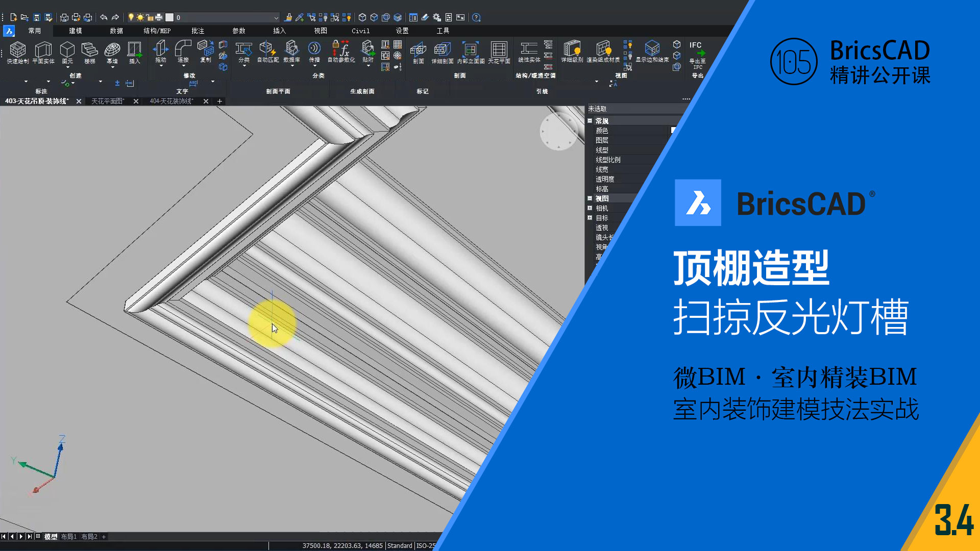Switch to the 布局1 layout tab
This screenshot has height=551, width=980.
(x=68, y=537)
